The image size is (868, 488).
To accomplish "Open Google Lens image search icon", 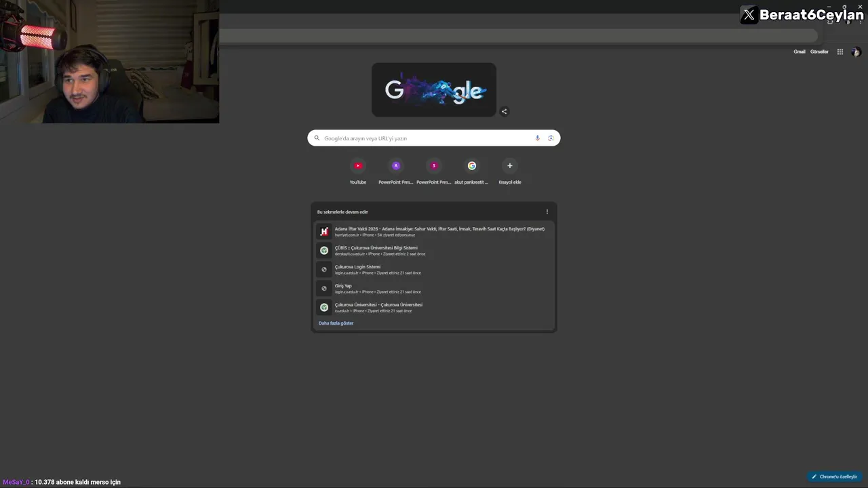I will pos(551,138).
